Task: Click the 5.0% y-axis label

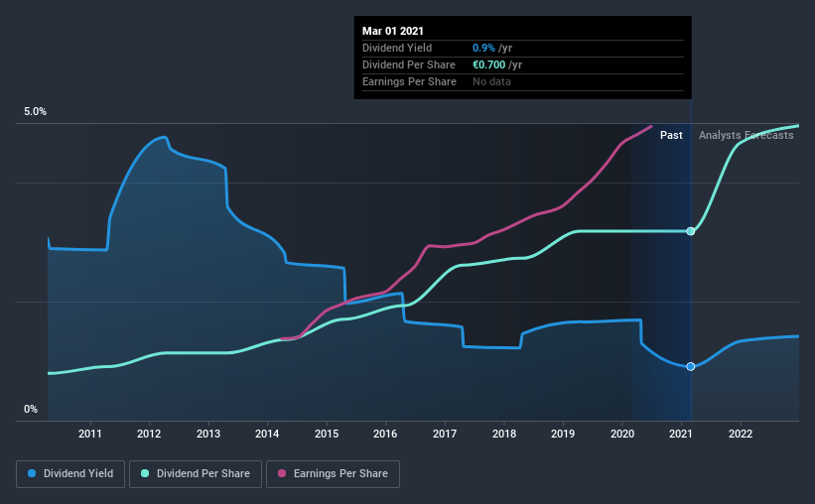Action: pos(35,112)
